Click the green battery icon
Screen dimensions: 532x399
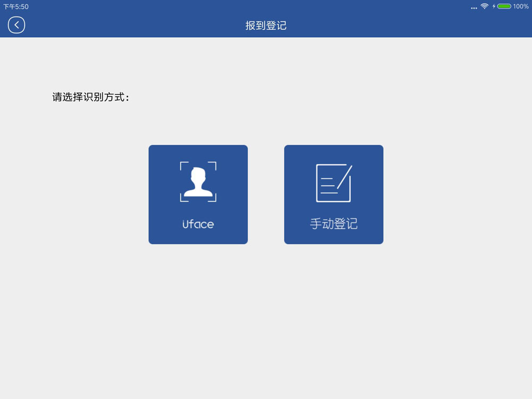coord(504,6)
